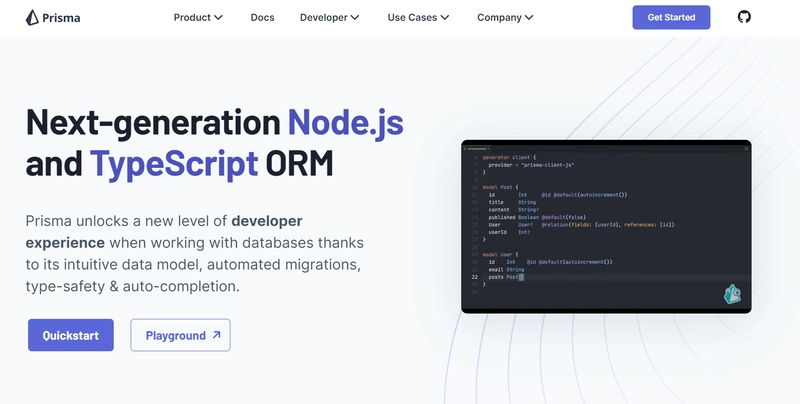Click the 'published Boolean' code line
Image resolution: width=800 pixels, height=404 pixels.
click(537, 217)
